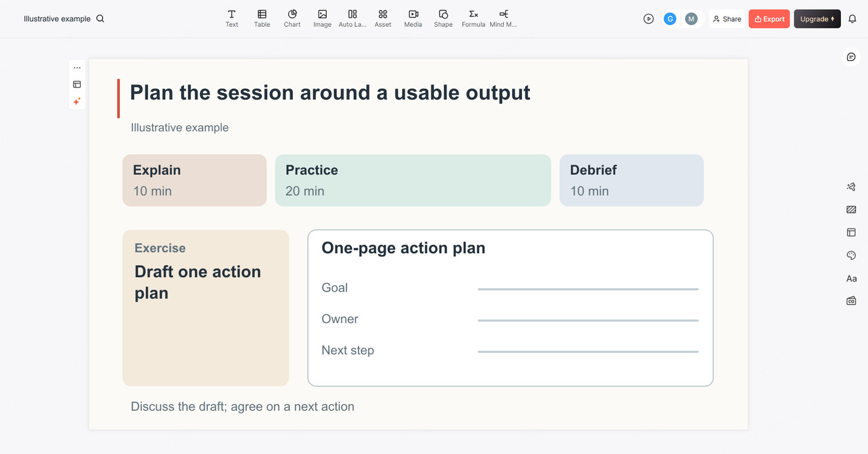Click the Illustrative example document title
Screen dimensions: 868x454
click(x=57, y=19)
